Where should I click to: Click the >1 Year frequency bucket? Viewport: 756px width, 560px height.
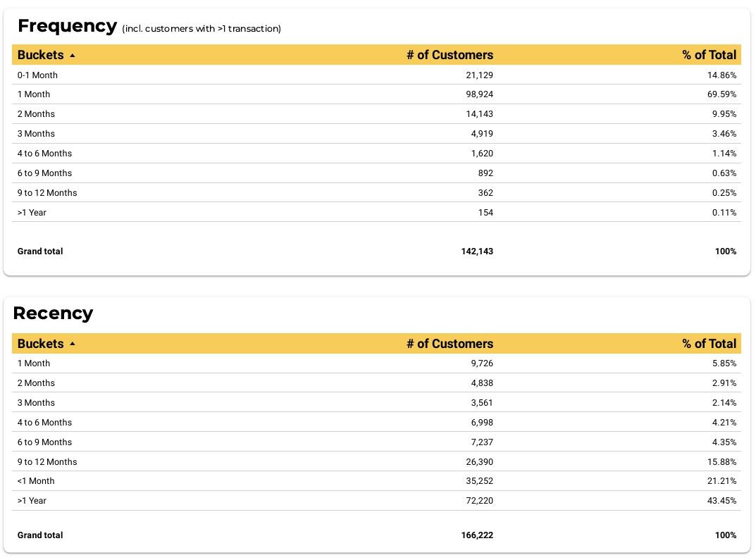[32, 213]
